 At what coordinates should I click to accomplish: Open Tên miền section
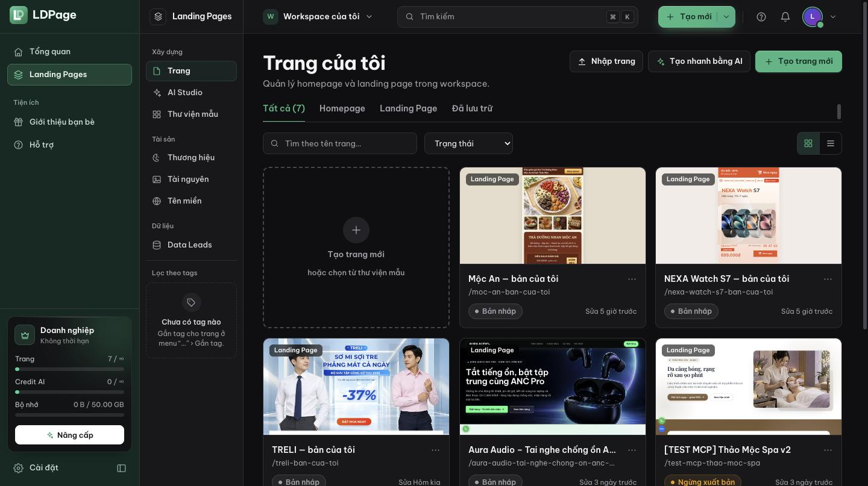click(x=191, y=201)
